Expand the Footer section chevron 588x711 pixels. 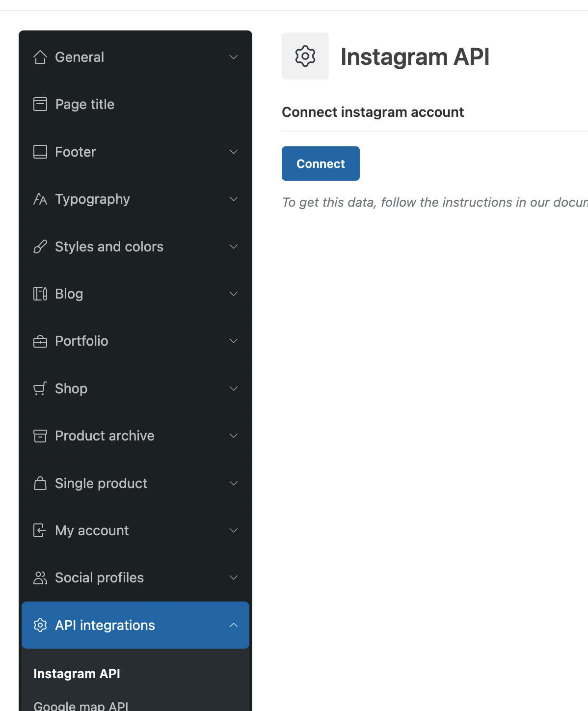(234, 152)
